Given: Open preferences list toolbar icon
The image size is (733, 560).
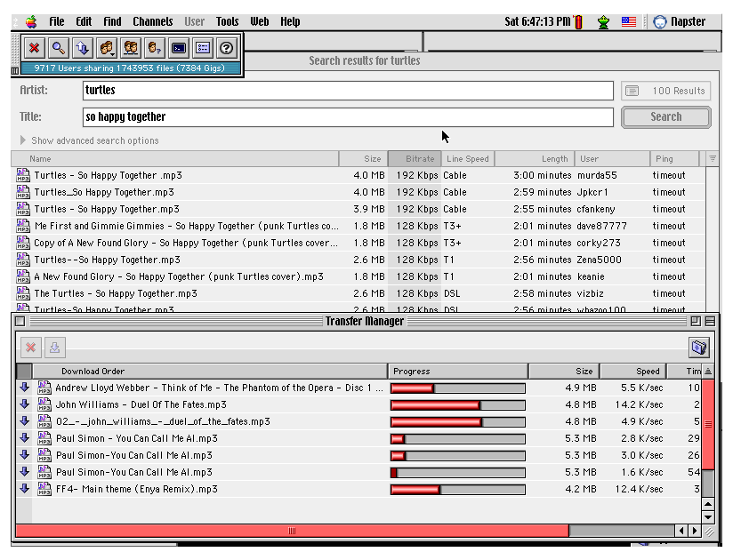Looking at the screenshot, I should coord(203,48).
